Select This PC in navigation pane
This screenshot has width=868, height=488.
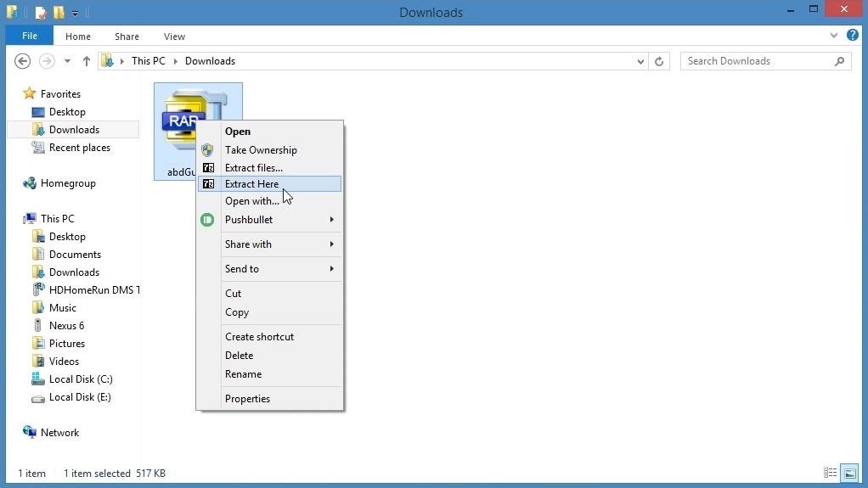[57, 219]
